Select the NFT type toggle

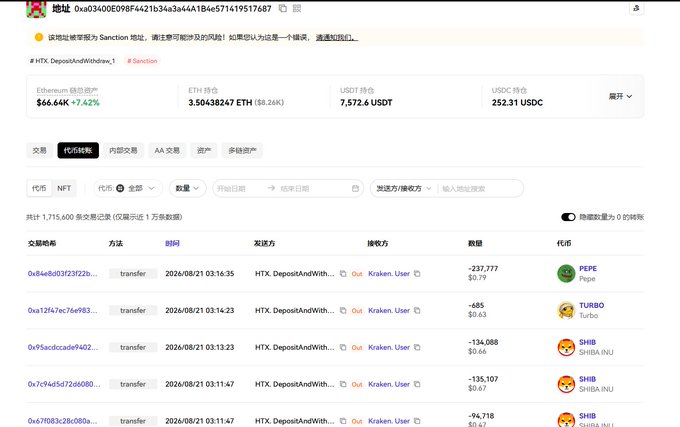pos(64,188)
